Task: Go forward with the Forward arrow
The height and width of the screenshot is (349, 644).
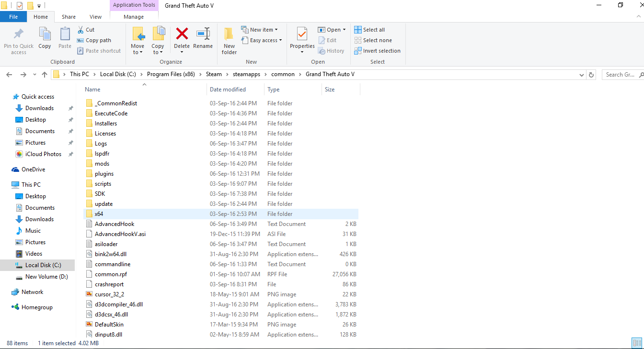Action: tap(23, 75)
